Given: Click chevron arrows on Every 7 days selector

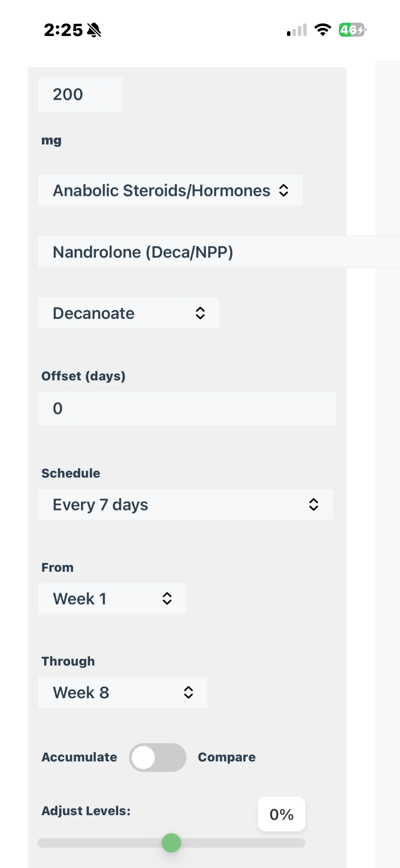Looking at the screenshot, I should point(313,504).
